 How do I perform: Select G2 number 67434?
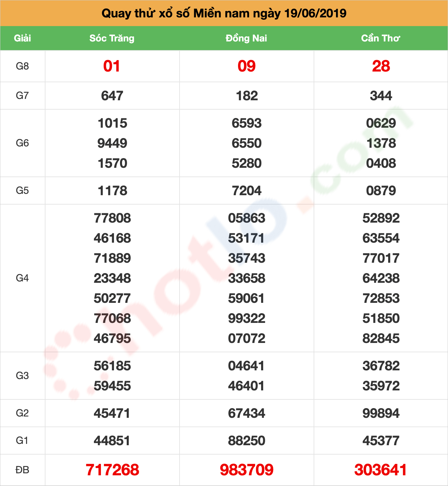pos(247,413)
